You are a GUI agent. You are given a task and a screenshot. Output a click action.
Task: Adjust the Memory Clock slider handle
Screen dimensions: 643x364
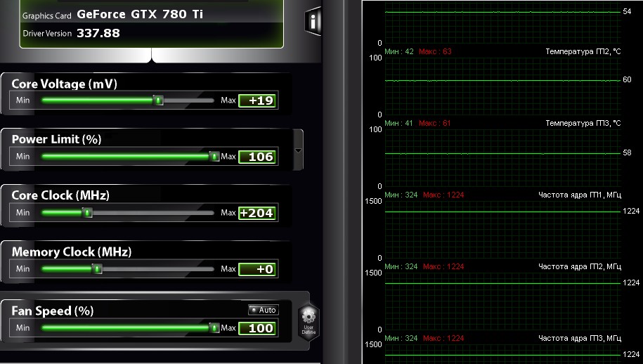click(97, 268)
